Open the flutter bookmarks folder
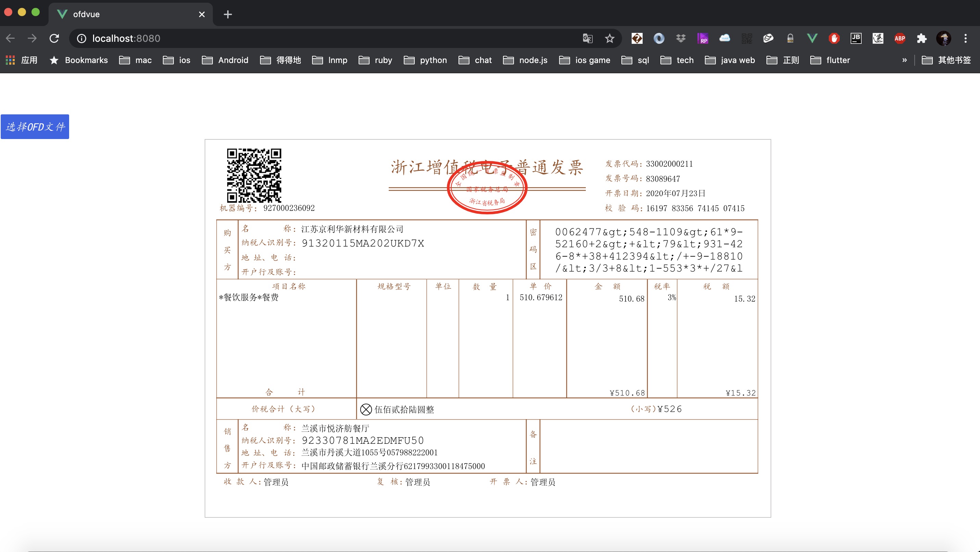Screen dimensions: 980x552 tap(830, 60)
